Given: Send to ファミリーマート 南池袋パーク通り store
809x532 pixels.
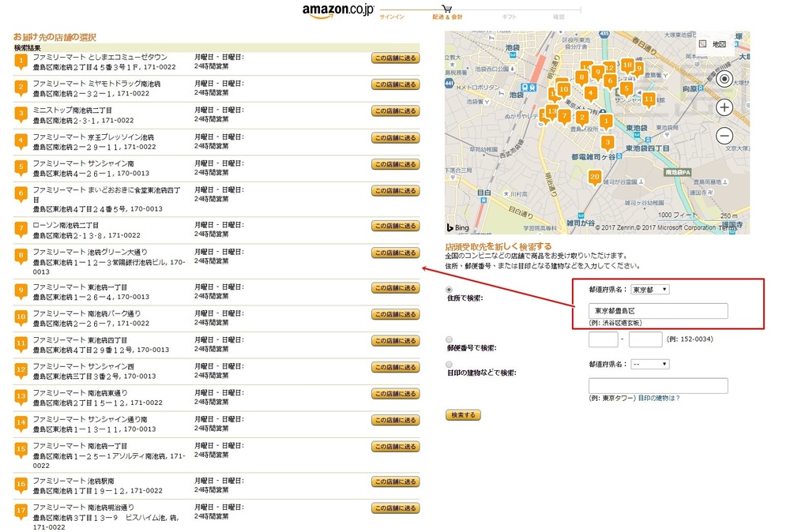Looking at the screenshot, I should click(x=395, y=314).
